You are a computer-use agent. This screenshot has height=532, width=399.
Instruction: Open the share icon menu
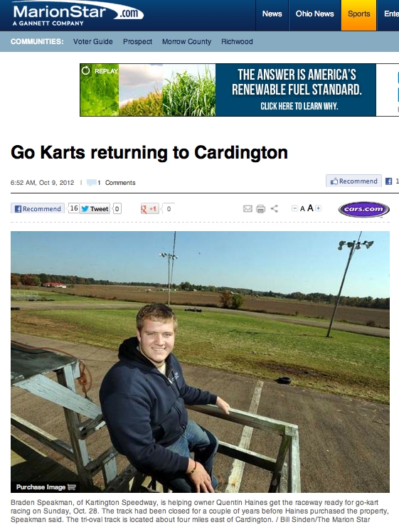(x=274, y=208)
